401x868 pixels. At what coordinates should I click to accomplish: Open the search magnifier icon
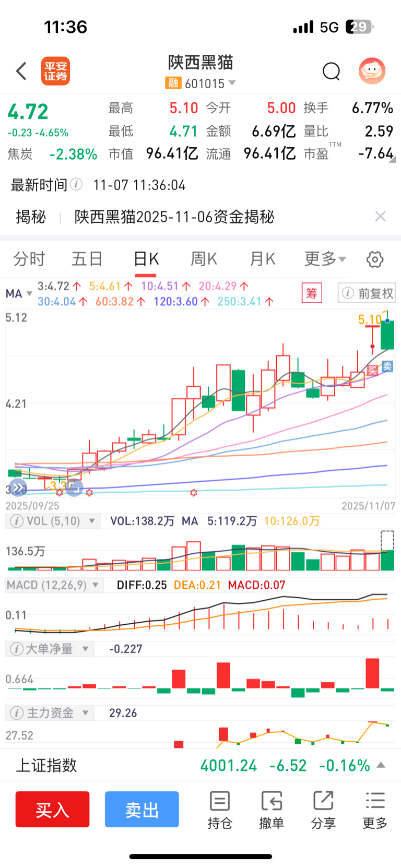coord(331,71)
